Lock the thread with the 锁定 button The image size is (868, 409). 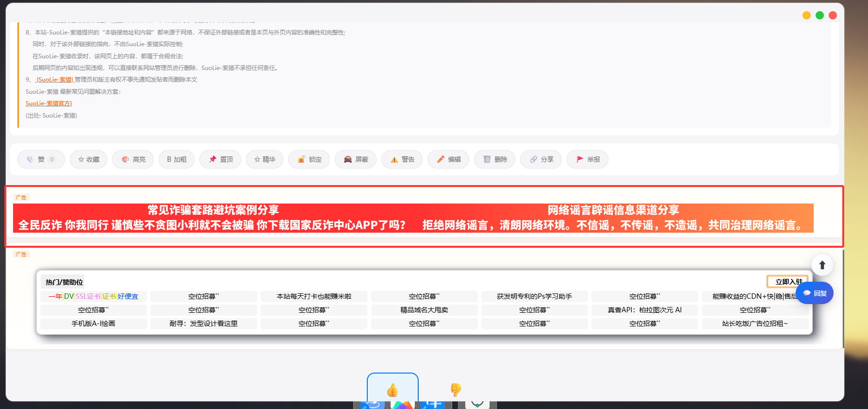309,159
